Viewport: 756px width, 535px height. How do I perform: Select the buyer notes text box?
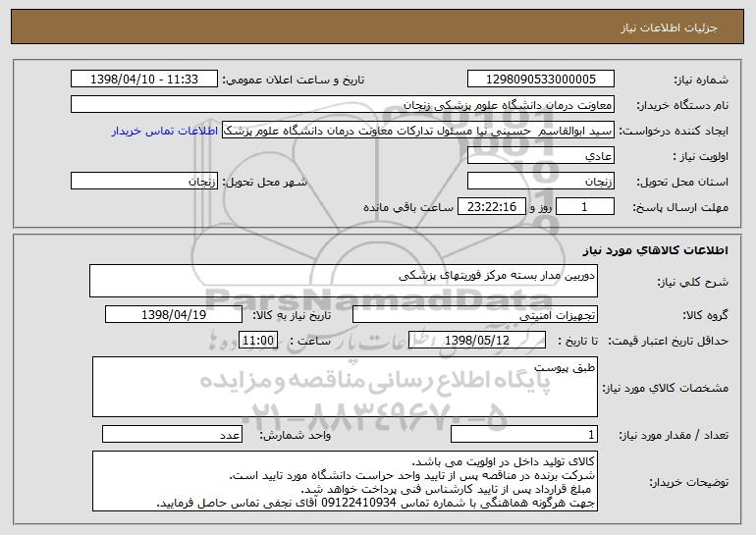click(x=345, y=481)
